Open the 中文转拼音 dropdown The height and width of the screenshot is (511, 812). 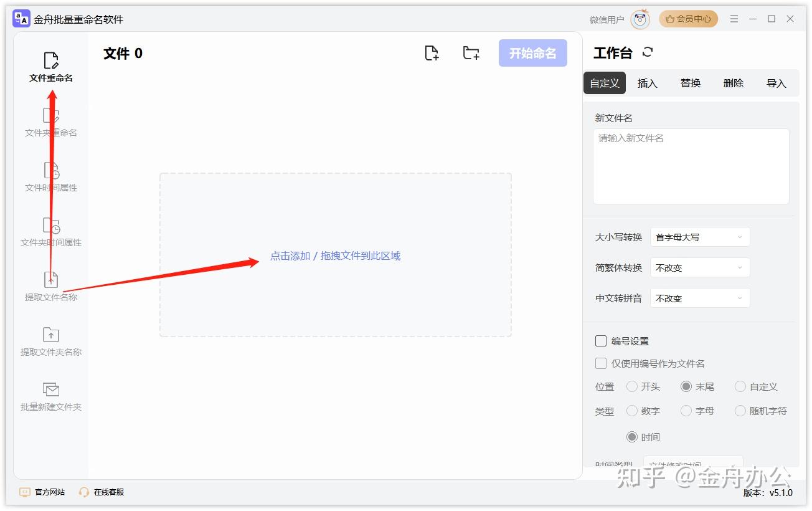pos(699,298)
